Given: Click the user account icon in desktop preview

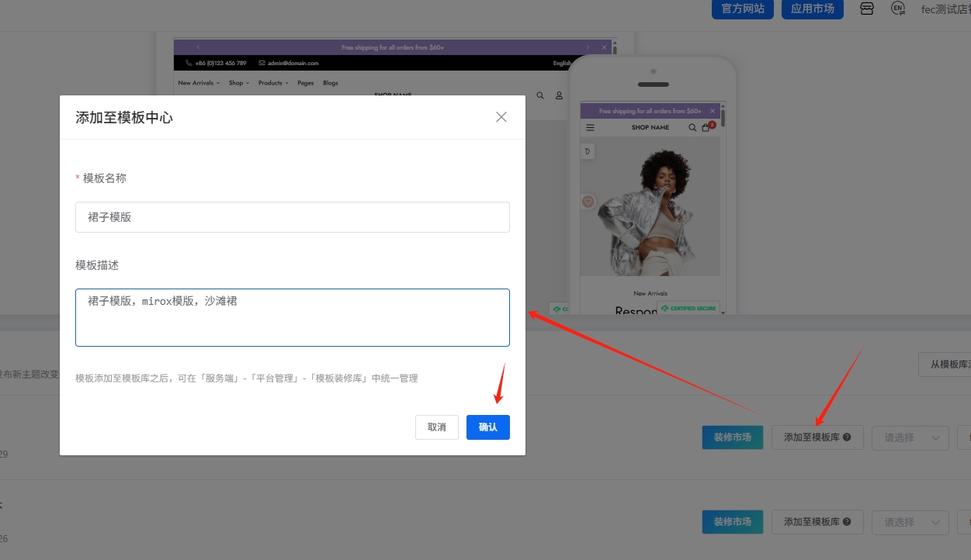Looking at the screenshot, I should [x=559, y=95].
